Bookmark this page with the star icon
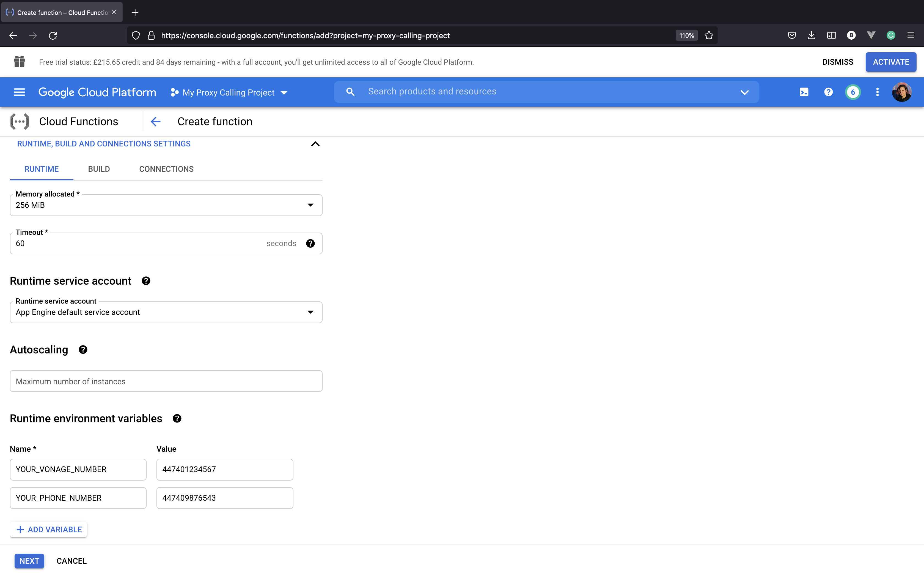 click(x=709, y=36)
